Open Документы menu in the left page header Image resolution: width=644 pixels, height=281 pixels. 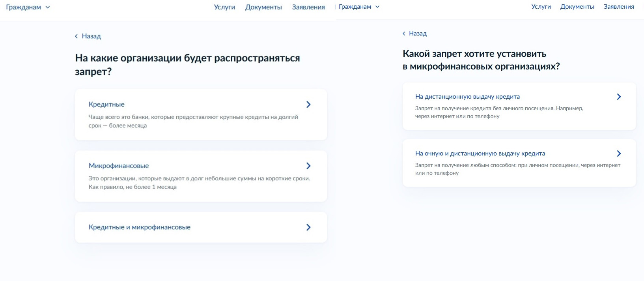point(263,7)
